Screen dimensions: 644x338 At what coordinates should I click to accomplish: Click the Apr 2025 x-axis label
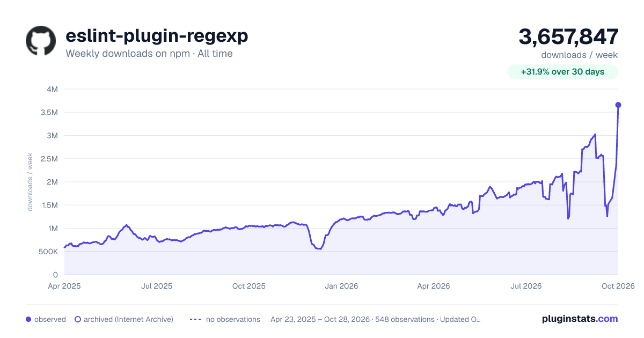click(64, 286)
